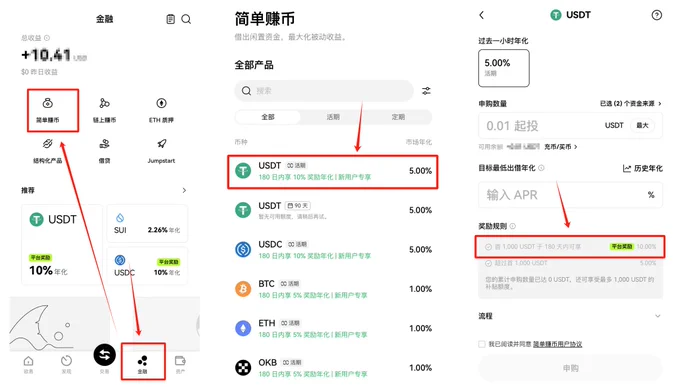Image resolution: width=680 pixels, height=387 pixels.
Task: Click info icon beside 奖励规则
Action: 513,226
